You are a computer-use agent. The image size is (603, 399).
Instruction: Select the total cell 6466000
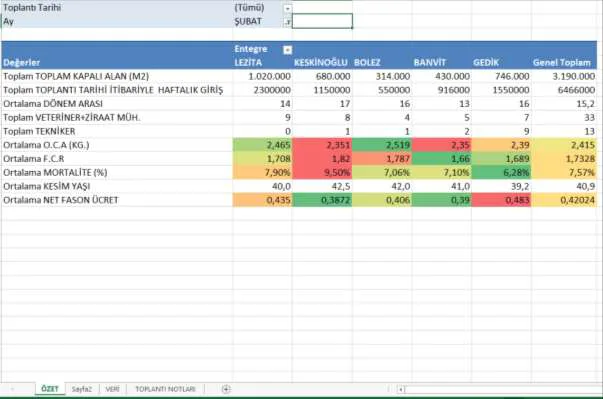pyautogui.click(x=564, y=90)
